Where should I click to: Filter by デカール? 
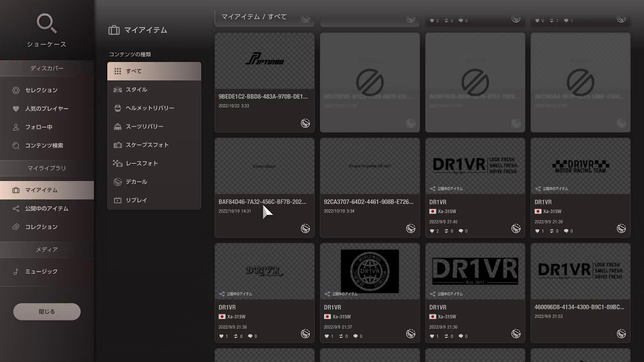154,182
